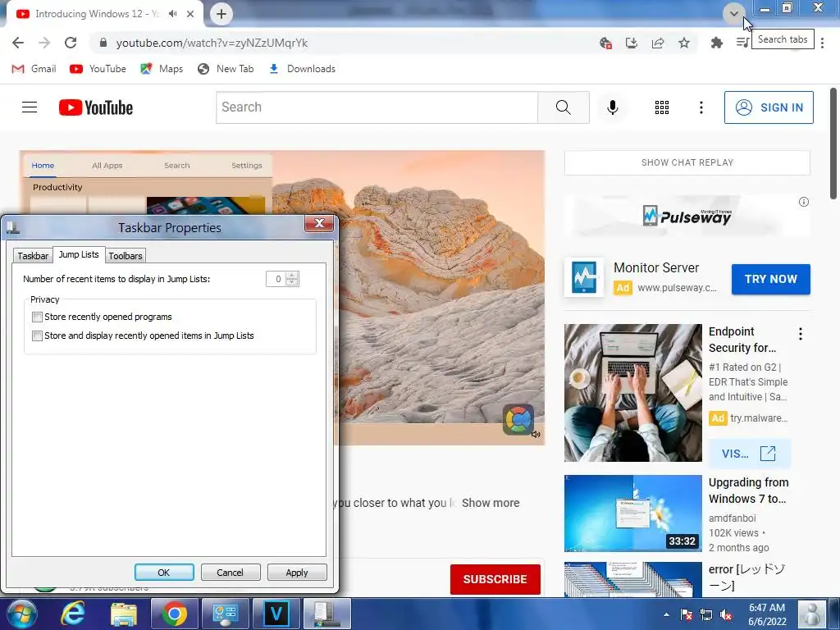Show hidden tray icons arrow
Image resolution: width=840 pixels, height=630 pixels.
tap(666, 615)
